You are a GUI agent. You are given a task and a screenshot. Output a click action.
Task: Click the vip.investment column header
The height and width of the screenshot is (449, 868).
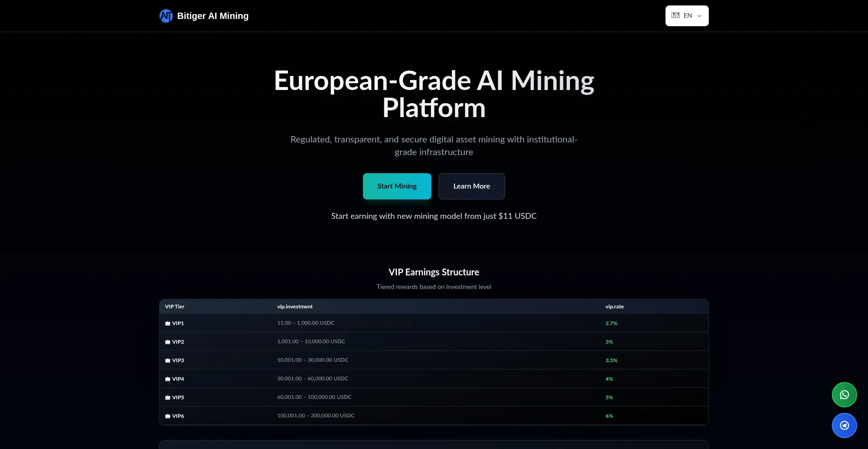click(x=295, y=307)
